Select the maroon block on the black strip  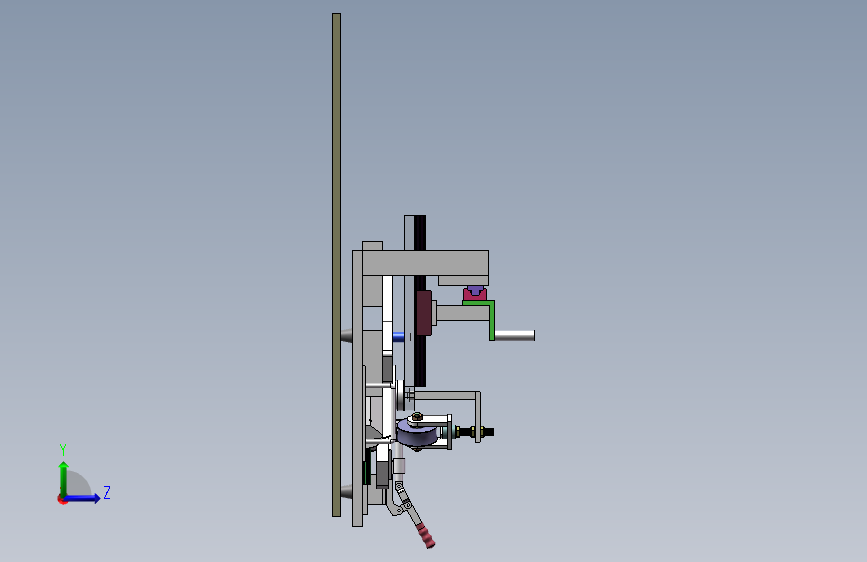(424, 313)
